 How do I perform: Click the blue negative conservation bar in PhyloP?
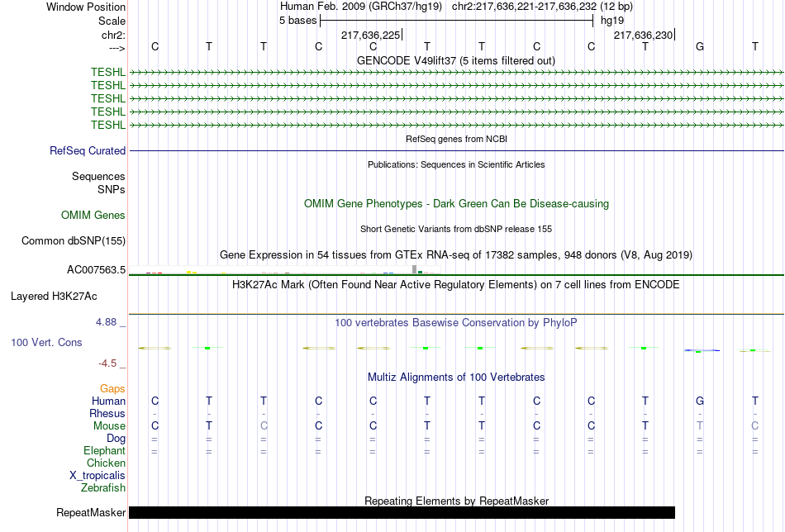click(702, 350)
